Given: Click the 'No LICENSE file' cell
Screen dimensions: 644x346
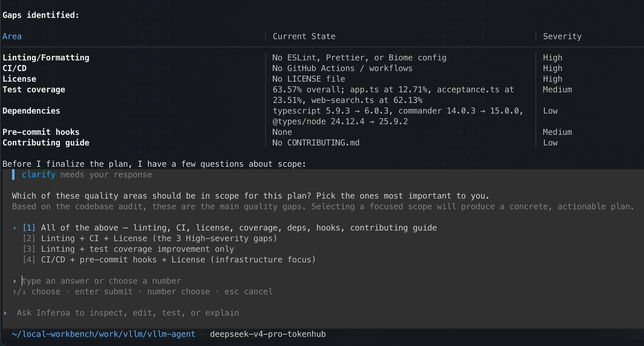Looking at the screenshot, I should [x=309, y=79].
